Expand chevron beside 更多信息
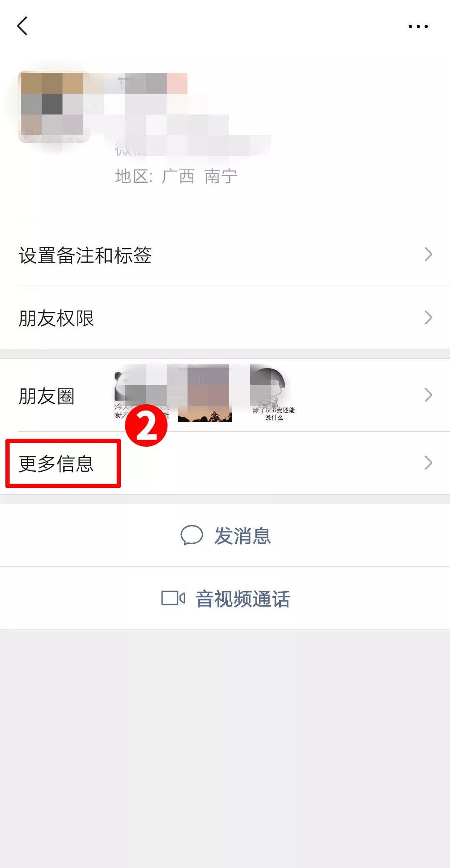The width and height of the screenshot is (450, 868). 428,463
